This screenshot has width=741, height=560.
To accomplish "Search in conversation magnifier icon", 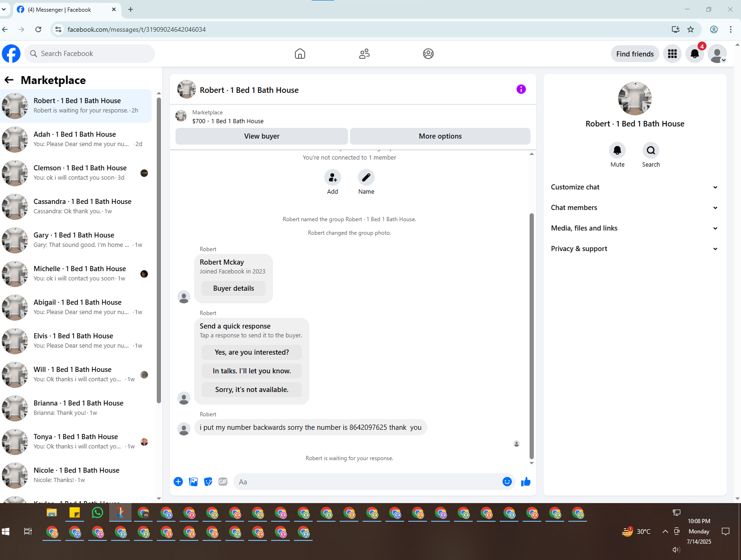I will (x=651, y=150).
